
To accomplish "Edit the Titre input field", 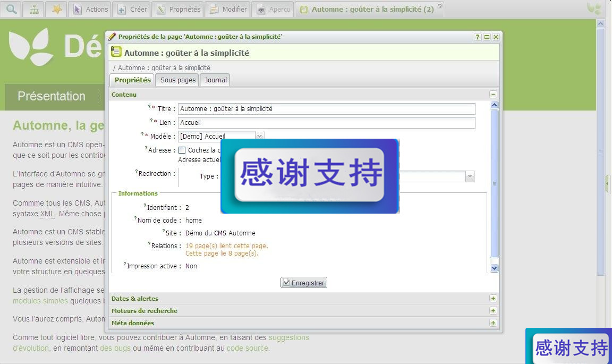I will coord(327,109).
